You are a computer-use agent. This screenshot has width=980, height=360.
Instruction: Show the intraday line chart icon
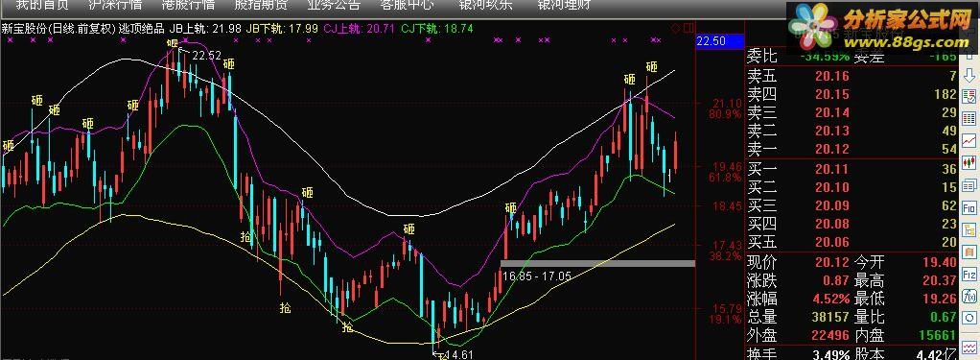pyautogui.click(x=969, y=141)
